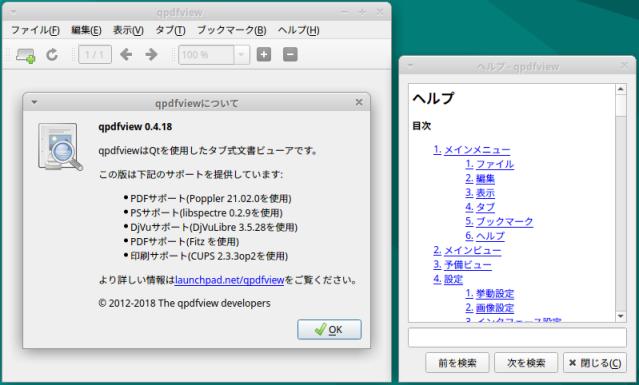This screenshot has width=639, height=385.
Task: Click the ヘルプ heading in Help window
Action: (433, 98)
